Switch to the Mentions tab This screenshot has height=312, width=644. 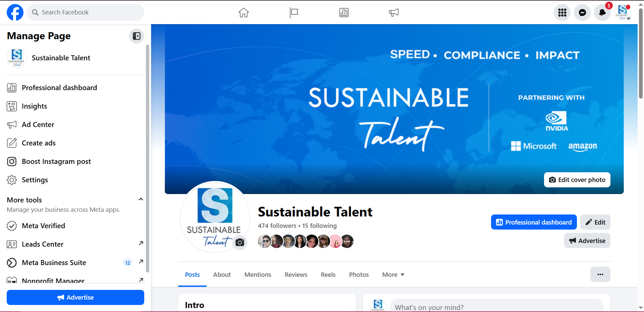coord(258,275)
